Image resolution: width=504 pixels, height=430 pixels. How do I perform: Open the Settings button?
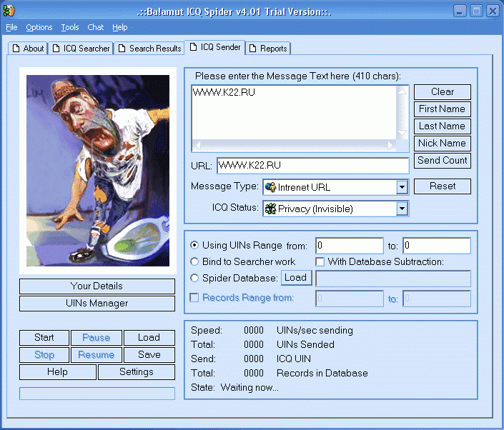click(137, 372)
